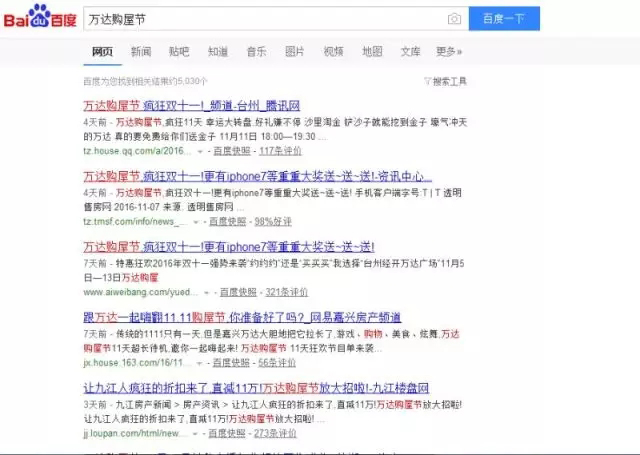View 321条评价 reviews
640x455 pixels.
[287, 292]
